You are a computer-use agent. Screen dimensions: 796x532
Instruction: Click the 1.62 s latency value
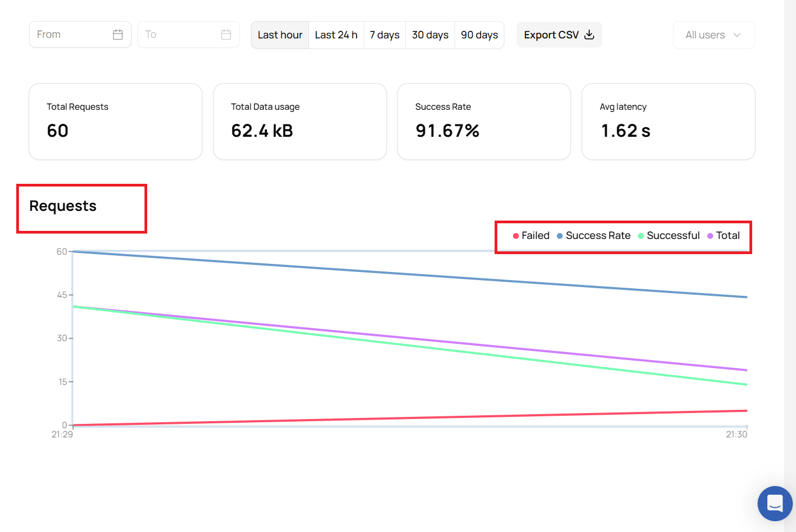click(626, 131)
